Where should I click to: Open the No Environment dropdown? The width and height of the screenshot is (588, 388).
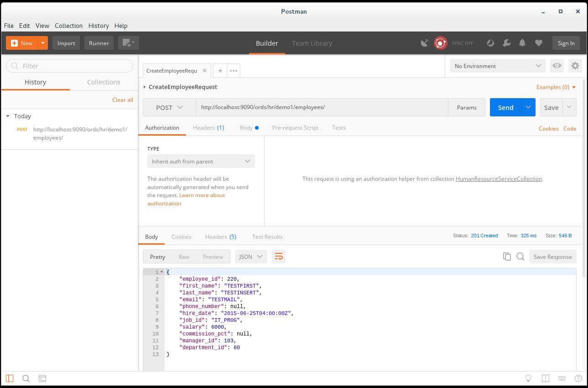pos(497,66)
